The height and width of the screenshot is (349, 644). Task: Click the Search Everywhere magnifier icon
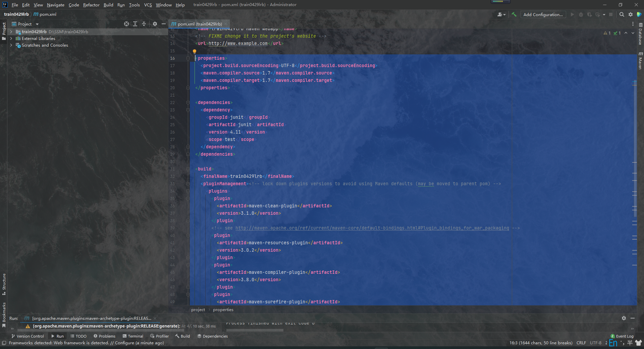click(x=622, y=14)
